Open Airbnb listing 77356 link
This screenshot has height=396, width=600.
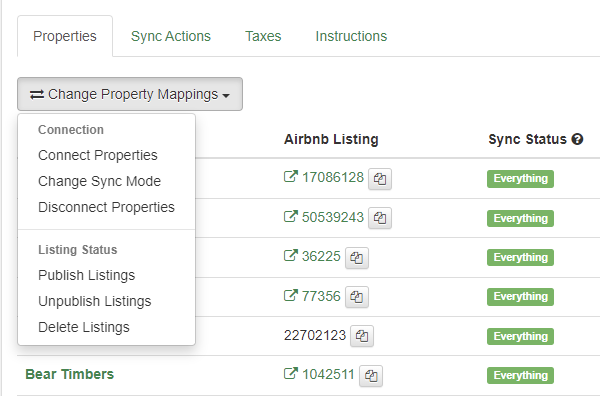point(312,296)
